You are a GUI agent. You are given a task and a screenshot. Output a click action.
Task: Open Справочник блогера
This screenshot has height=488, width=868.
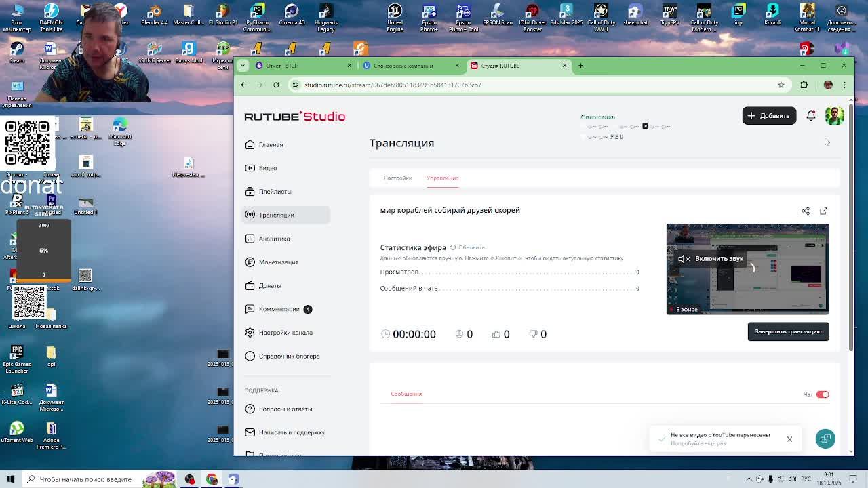[282, 356]
